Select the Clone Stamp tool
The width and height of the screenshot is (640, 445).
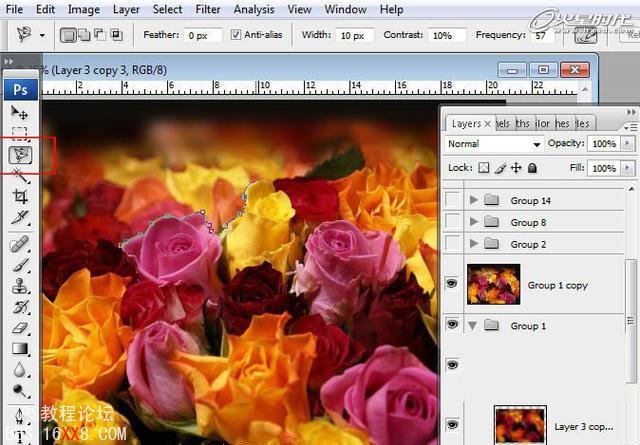click(20, 286)
